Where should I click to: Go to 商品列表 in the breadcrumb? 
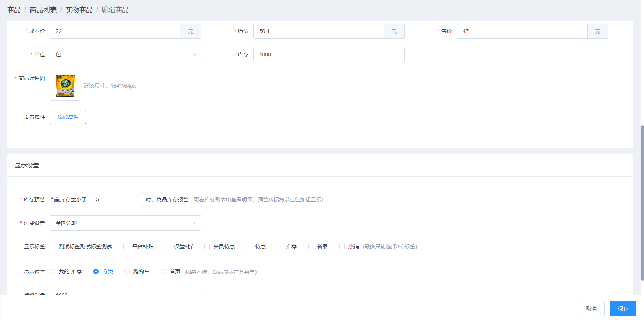click(43, 10)
